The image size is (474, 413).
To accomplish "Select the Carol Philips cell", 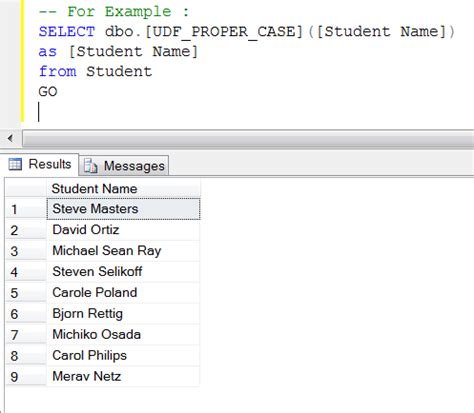I will pyautogui.click(x=123, y=356).
